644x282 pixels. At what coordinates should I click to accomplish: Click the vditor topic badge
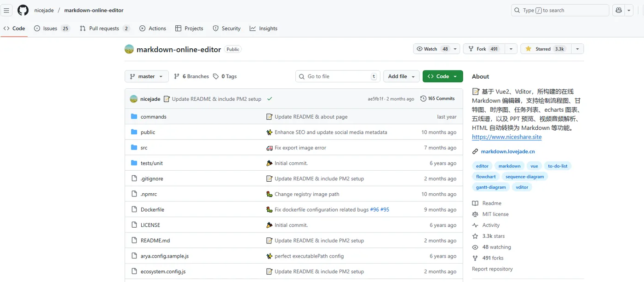pos(522,187)
